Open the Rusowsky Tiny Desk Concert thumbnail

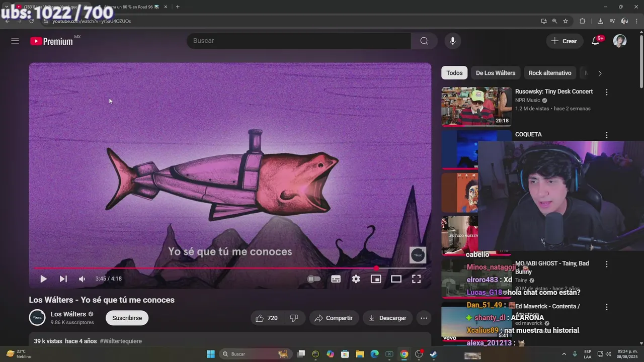tap(476, 107)
